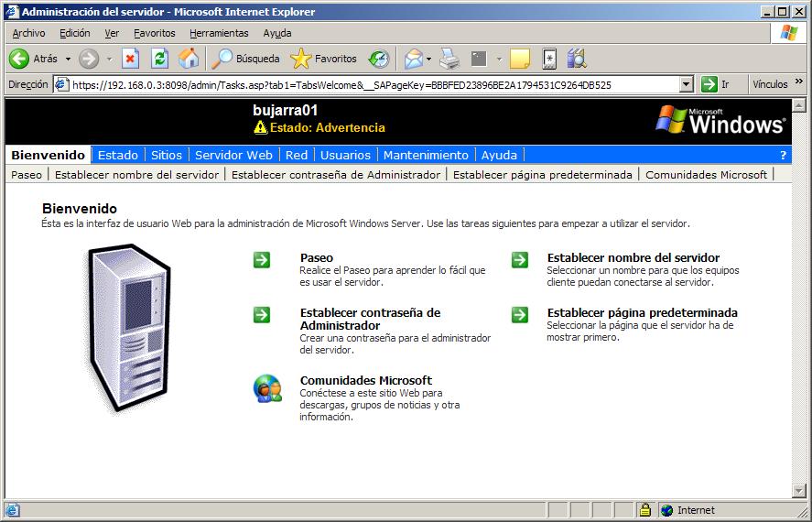This screenshot has height=522, width=812.
Task: Expand the address bar dropdown arrow
Action: (687, 84)
